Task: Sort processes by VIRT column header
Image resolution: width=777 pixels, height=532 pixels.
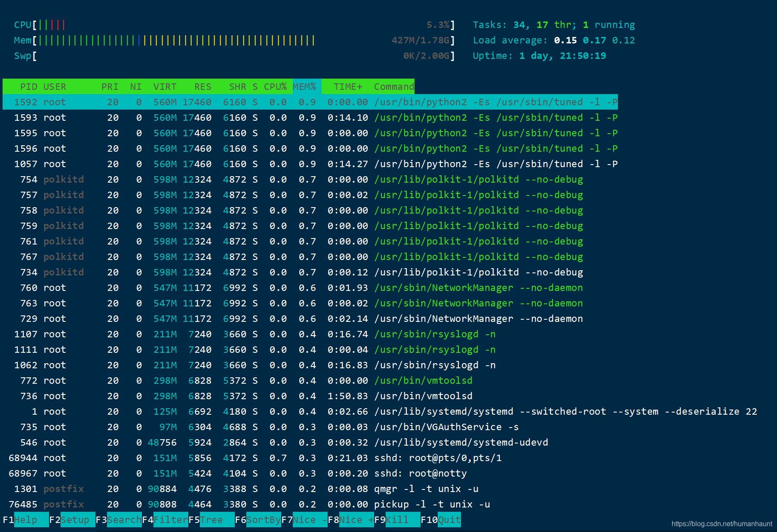Action: tap(165, 87)
